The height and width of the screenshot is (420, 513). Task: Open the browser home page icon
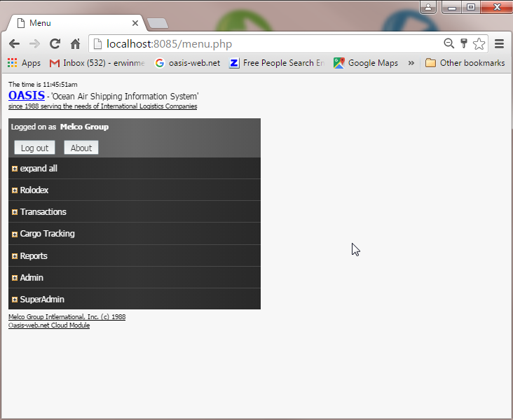click(75, 44)
